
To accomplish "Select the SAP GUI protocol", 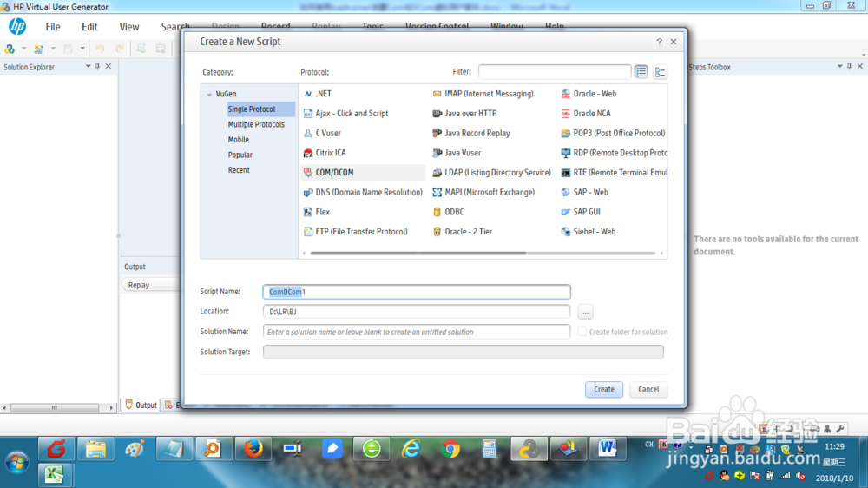I will coord(580,212).
